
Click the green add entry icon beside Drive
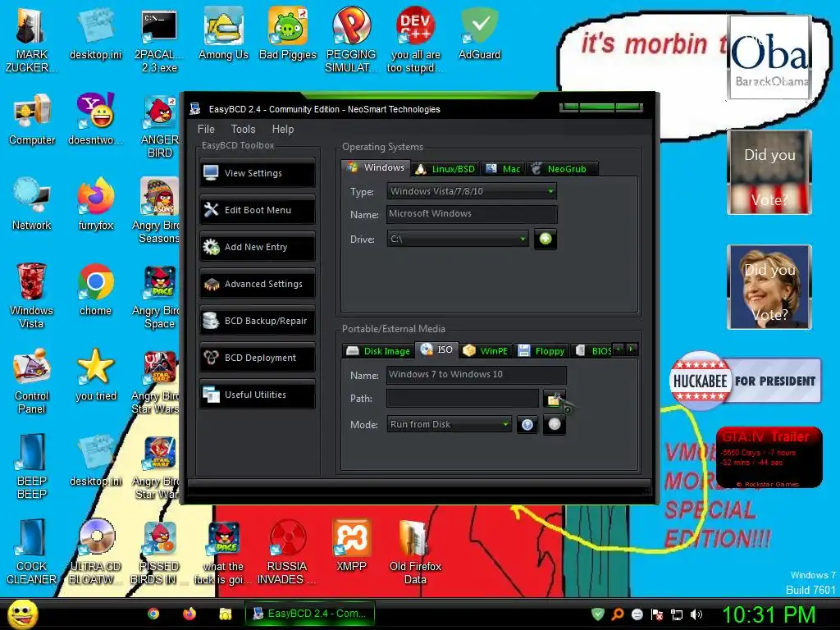click(x=546, y=239)
